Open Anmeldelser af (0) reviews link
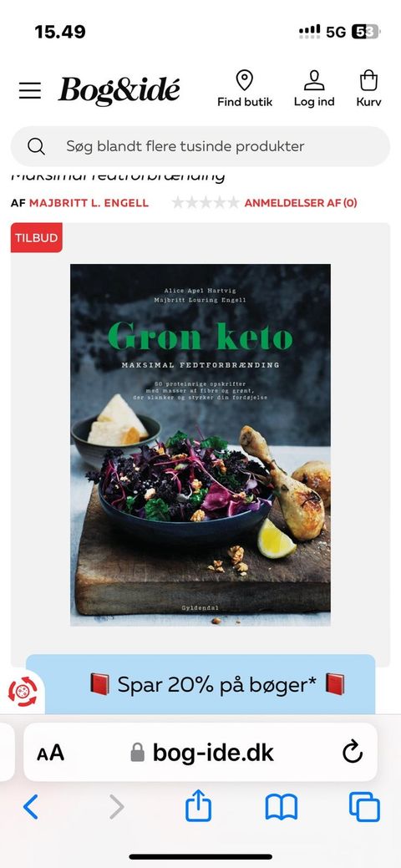This screenshot has height=868, width=401. (x=301, y=203)
